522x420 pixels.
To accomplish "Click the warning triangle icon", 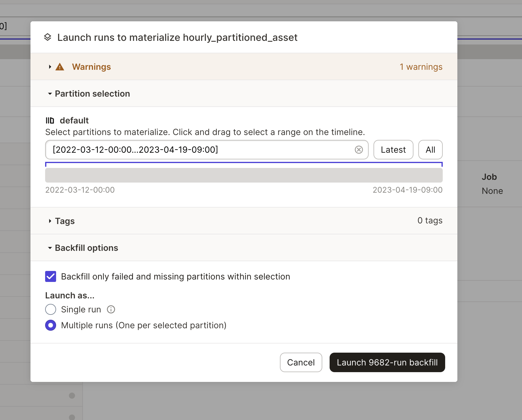I will coord(60,67).
